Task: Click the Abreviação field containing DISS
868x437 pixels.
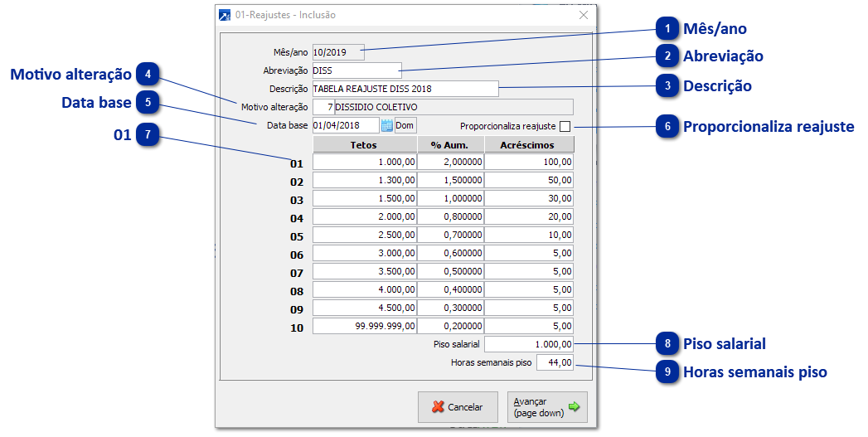Action: tap(356, 70)
